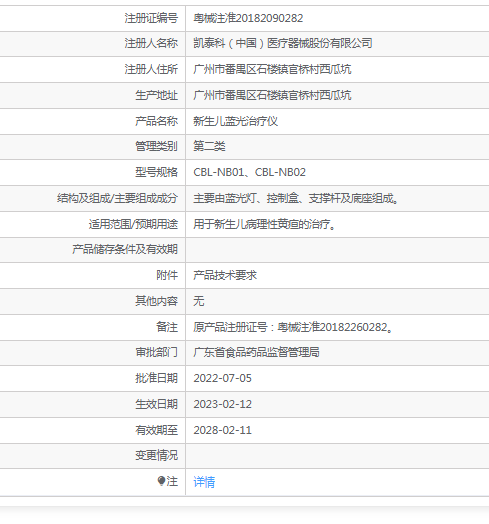
Task: Open the 详情 link
Action: click(x=204, y=482)
